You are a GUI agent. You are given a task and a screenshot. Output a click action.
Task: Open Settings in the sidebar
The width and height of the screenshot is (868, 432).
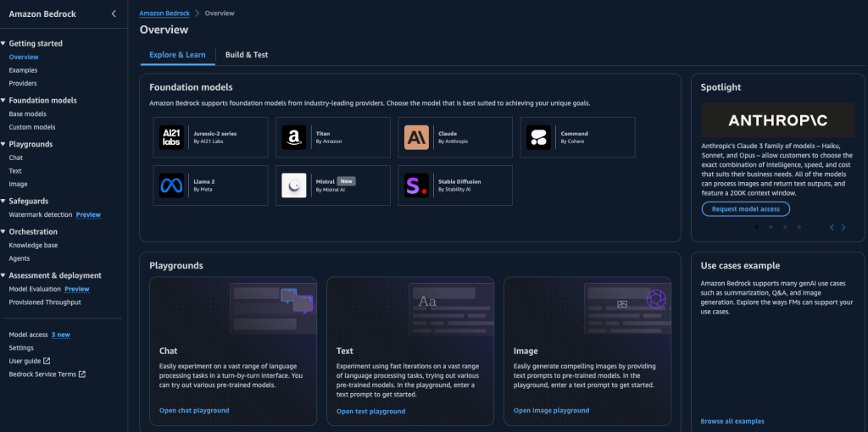[21, 348]
